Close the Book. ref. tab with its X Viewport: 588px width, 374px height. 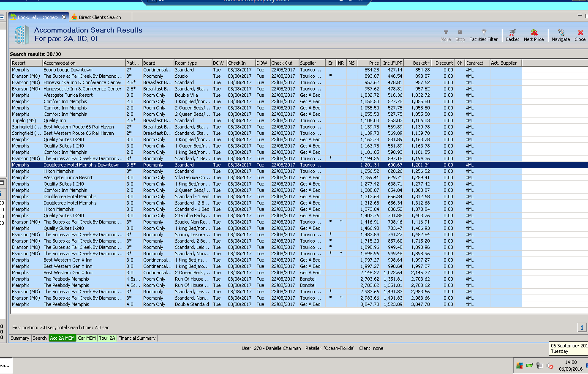(64, 17)
